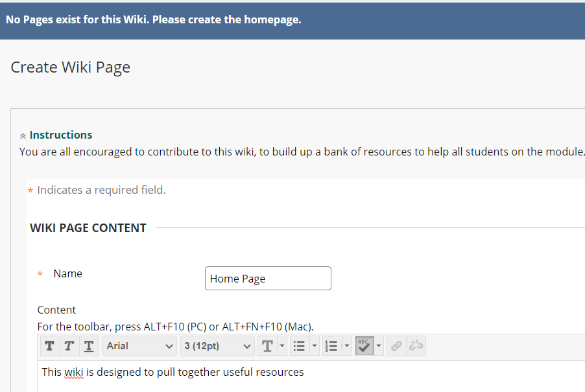Click the insert link chain icon
Image resolution: width=585 pixels, height=392 pixels.
pyautogui.click(x=396, y=346)
